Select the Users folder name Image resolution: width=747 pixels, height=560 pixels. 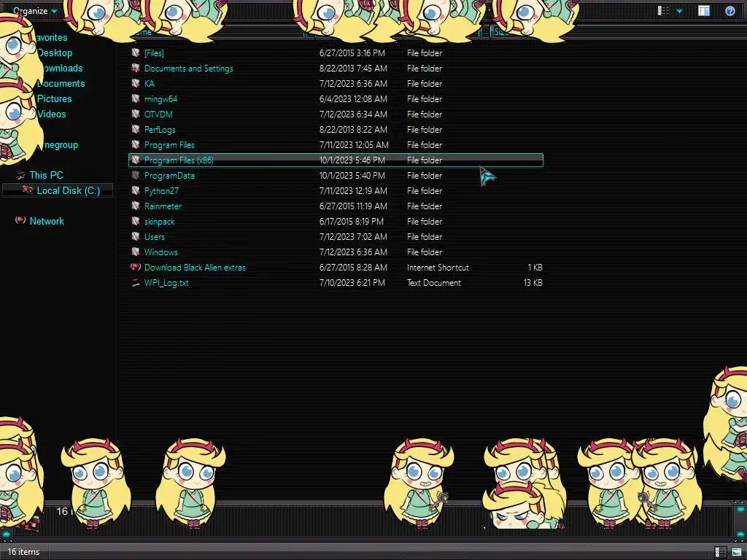point(155,237)
